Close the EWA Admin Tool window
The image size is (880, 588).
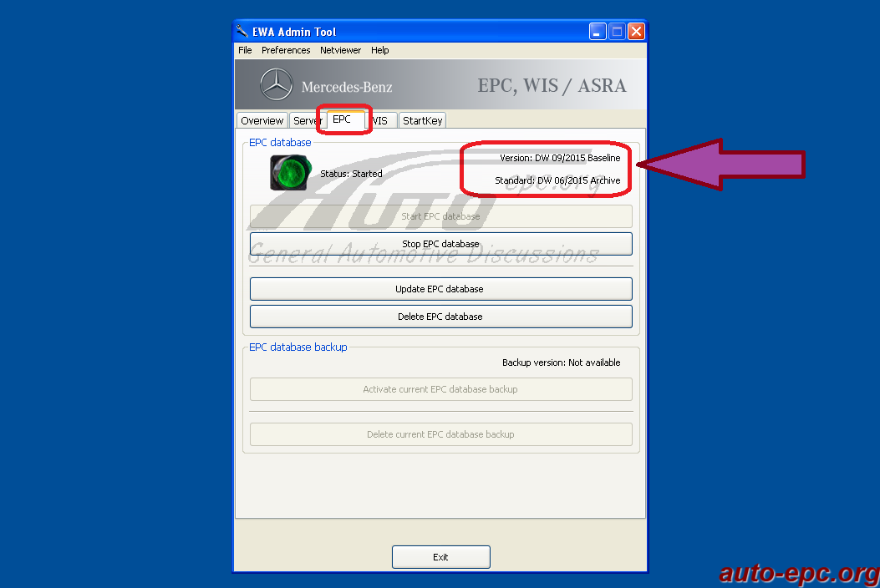point(636,32)
